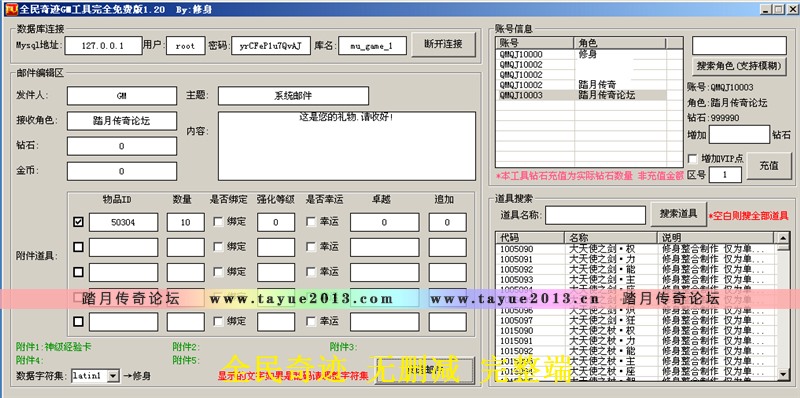Click the 追加 field in the first row

(x=447, y=222)
